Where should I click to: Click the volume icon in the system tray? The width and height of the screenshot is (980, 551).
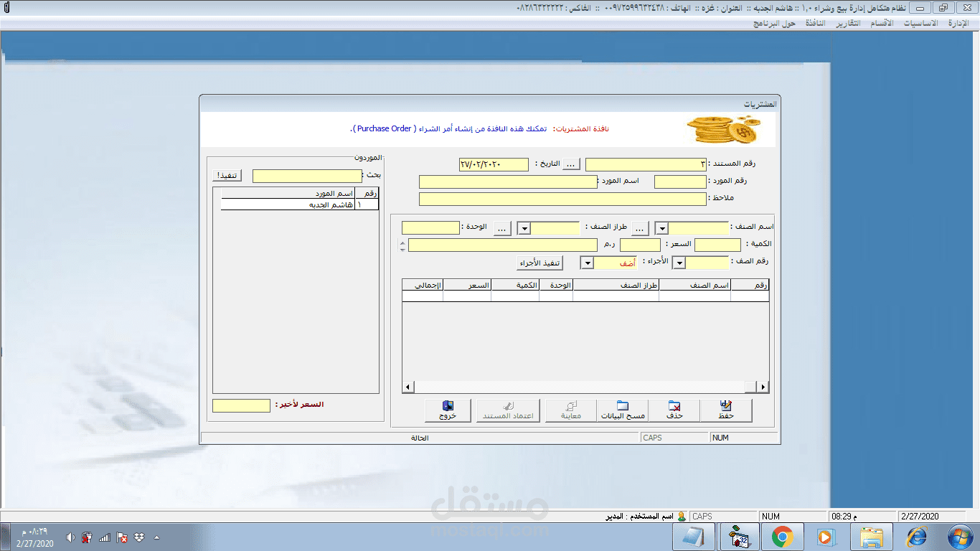click(x=70, y=536)
